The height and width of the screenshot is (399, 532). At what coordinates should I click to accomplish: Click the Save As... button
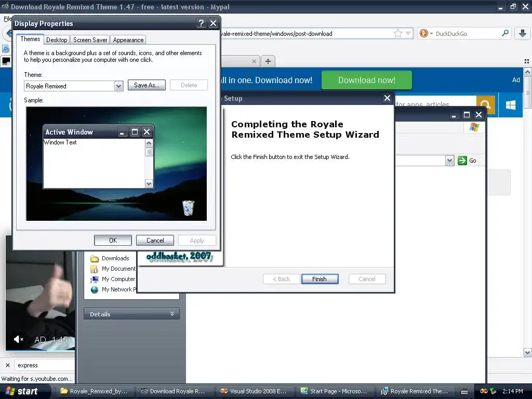point(147,85)
